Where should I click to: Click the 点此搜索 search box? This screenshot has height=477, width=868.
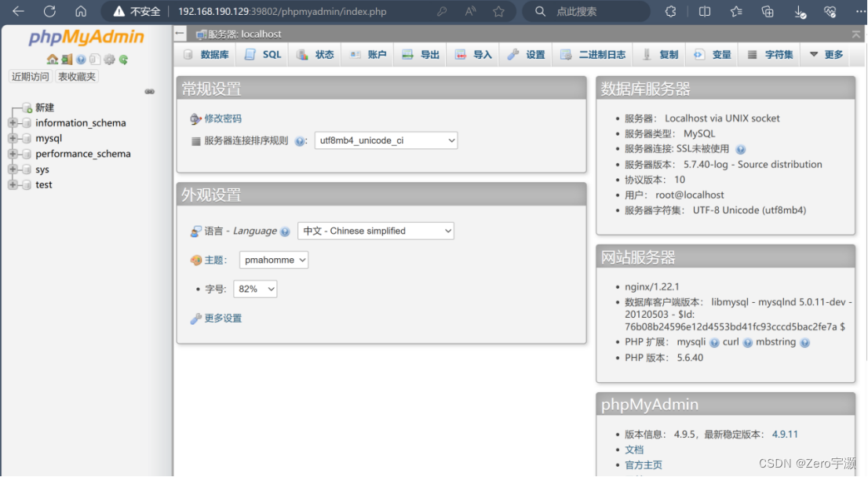coord(587,11)
